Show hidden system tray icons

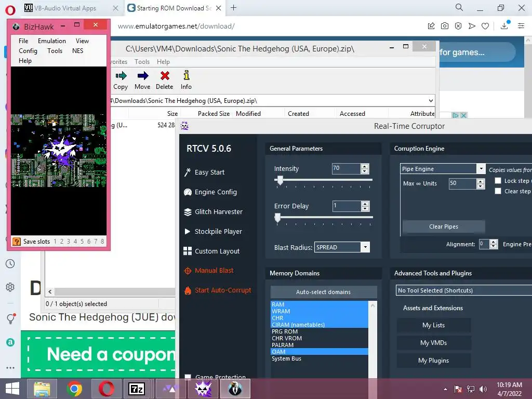click(445, 389)
